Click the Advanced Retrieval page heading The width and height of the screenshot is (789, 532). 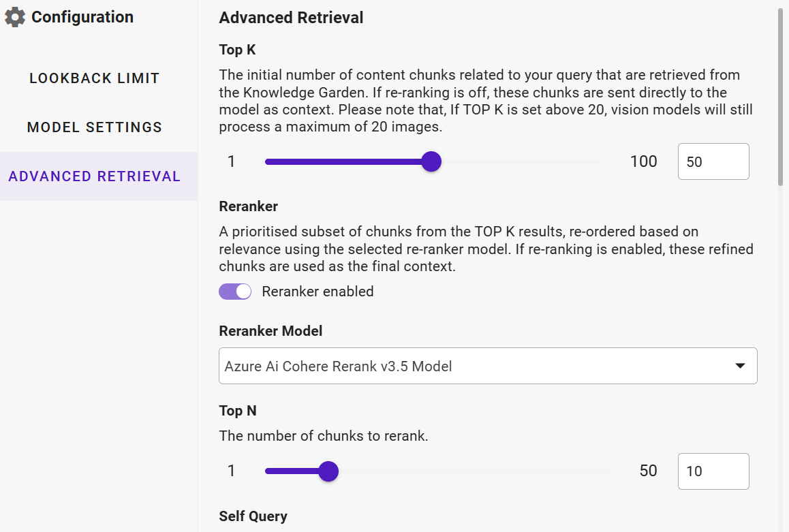291,18
